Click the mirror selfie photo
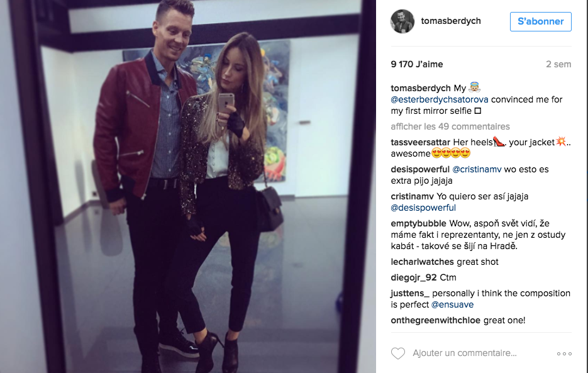 [x=188, y=186]
